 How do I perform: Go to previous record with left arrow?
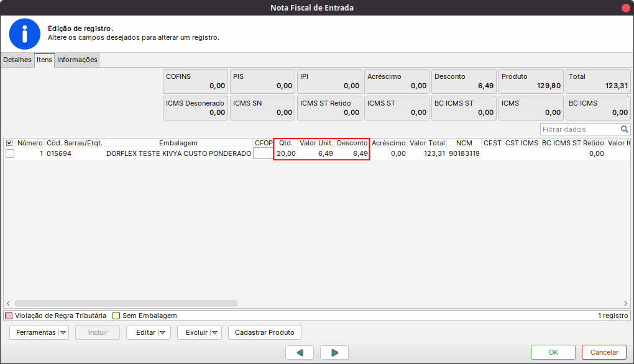click(300, 352)
